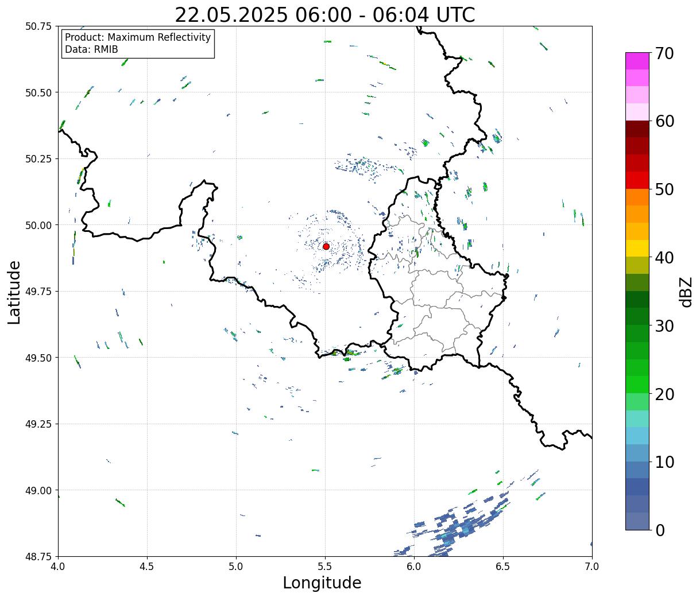This screenshot has height=597, width=700.
Task: Click the longitude tick label 6.0
Action: [414, 567]
